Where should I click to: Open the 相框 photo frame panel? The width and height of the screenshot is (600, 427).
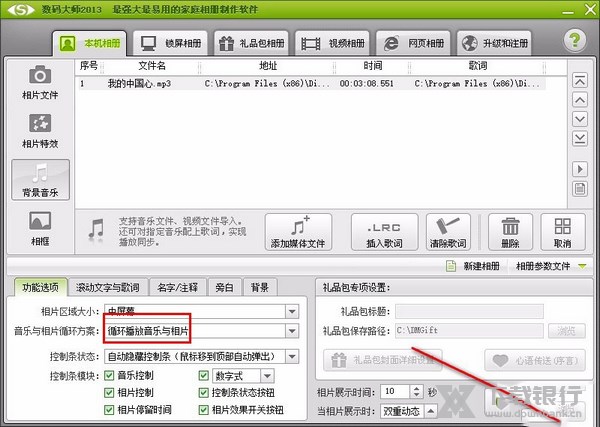(40, 226)
